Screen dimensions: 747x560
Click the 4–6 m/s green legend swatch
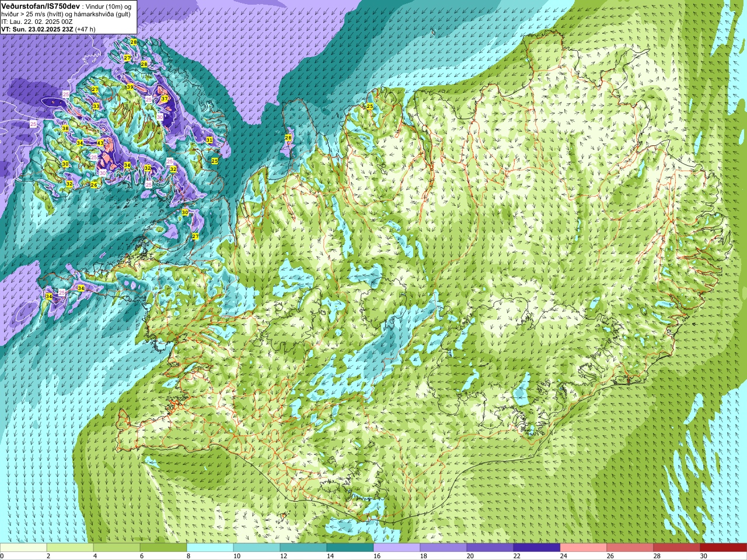117,548
